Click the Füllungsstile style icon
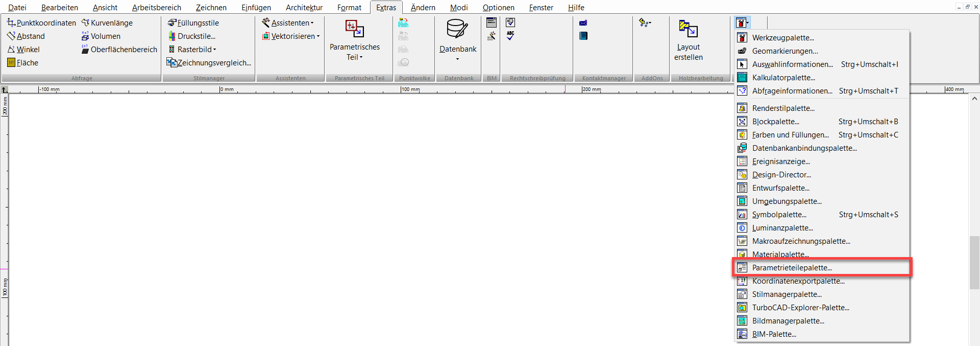This screenshot has height=346, width=980. click(x=172, y=23)
